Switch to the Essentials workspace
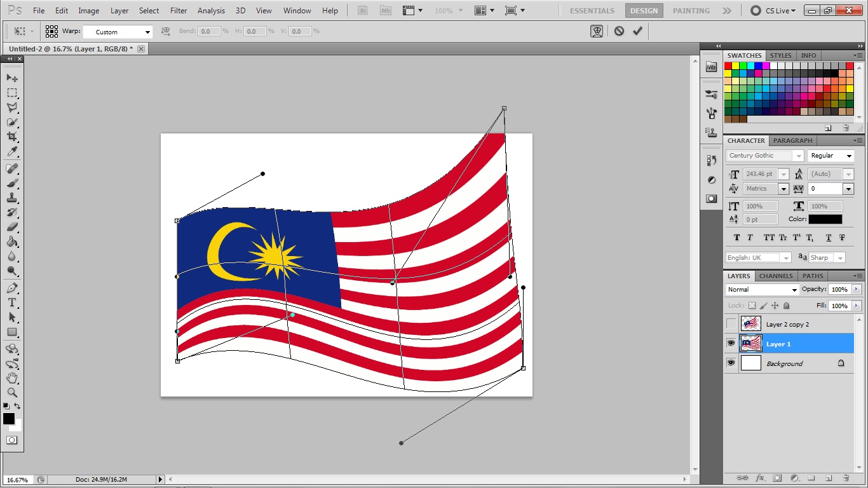The height and width of the screenshot is (488, 868). click(x=592, y=11)
